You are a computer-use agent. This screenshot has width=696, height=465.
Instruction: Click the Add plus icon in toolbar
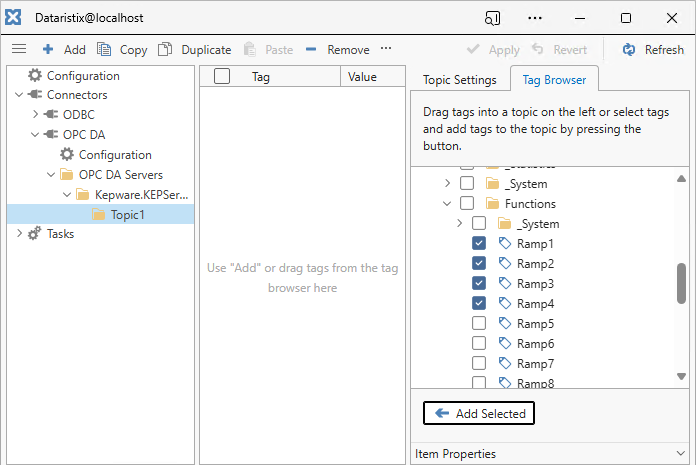pyautogui.click(x=48, y=50)
